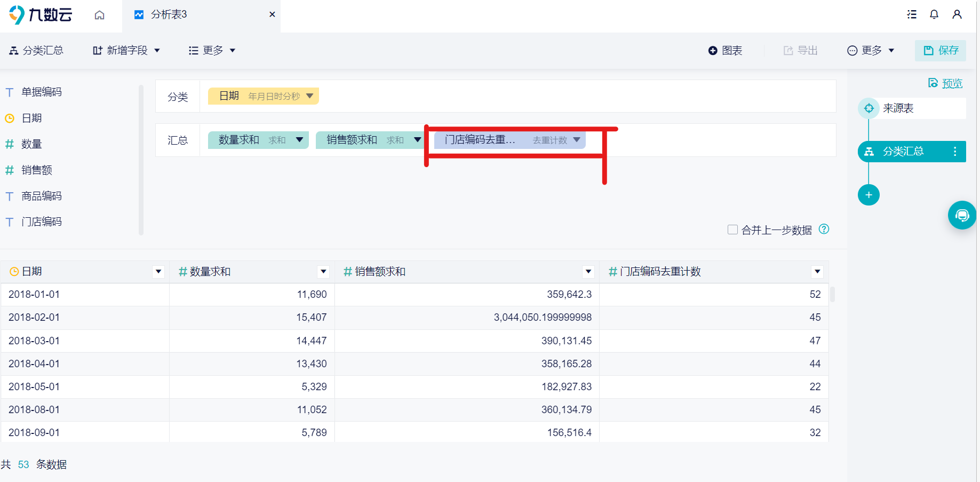Open the right 更多 menu beside 导出
980x482 pixels.
871,50
